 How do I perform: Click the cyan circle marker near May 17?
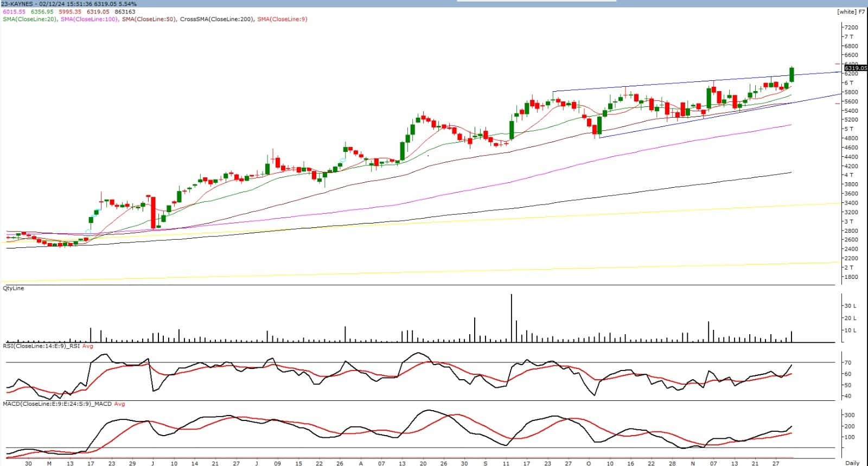point(88,232)
